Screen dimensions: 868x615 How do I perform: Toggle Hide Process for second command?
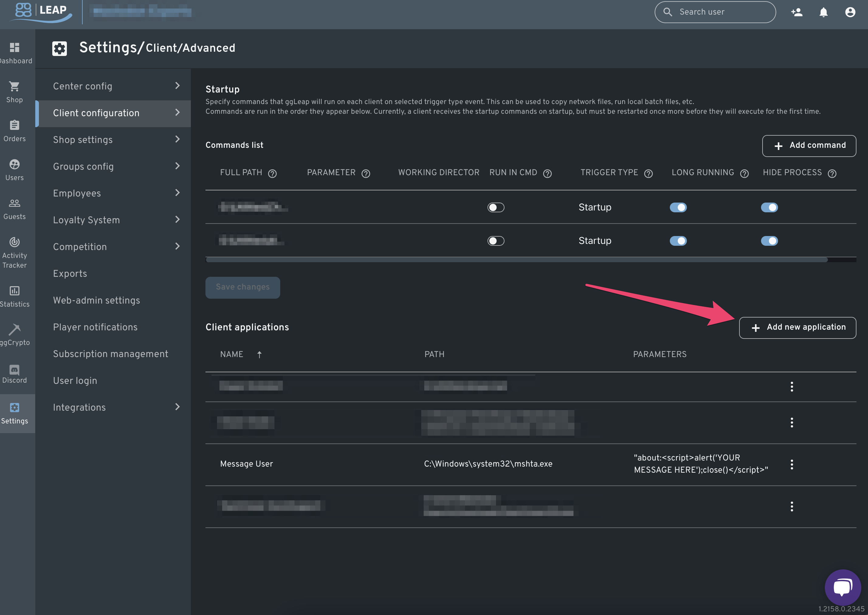coord(769,241)
